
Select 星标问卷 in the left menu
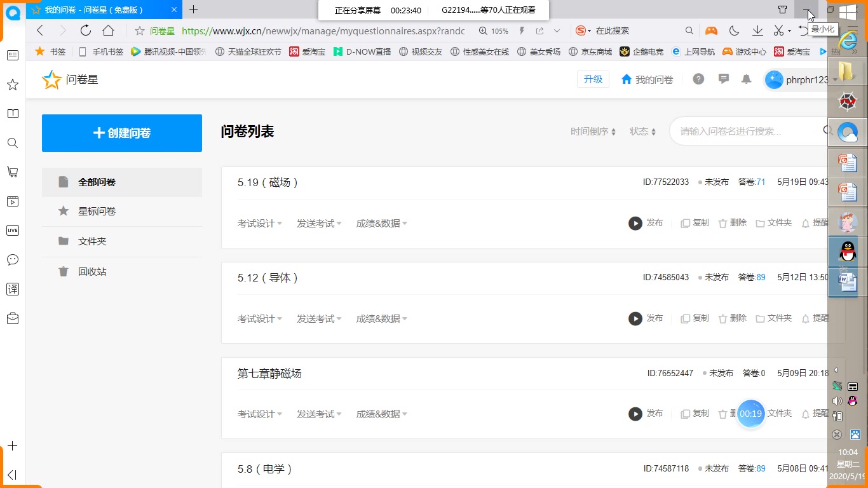[x=122, y=212]
